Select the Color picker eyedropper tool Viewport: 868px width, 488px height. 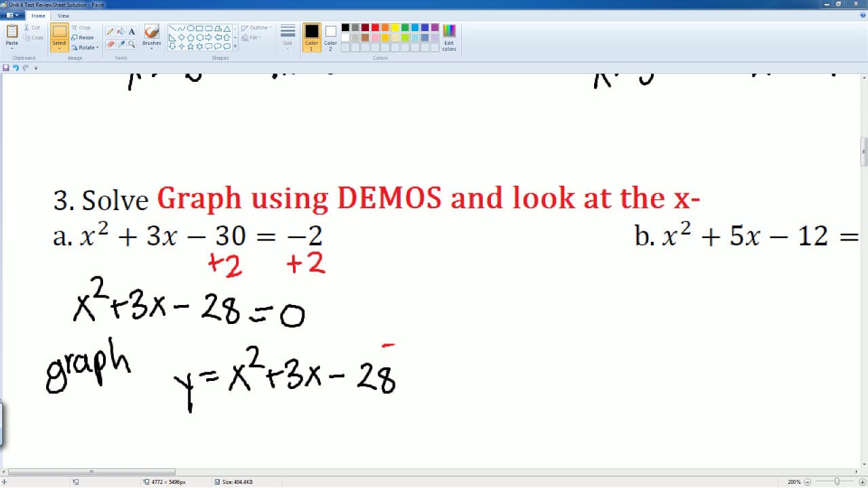pos(121,44)
